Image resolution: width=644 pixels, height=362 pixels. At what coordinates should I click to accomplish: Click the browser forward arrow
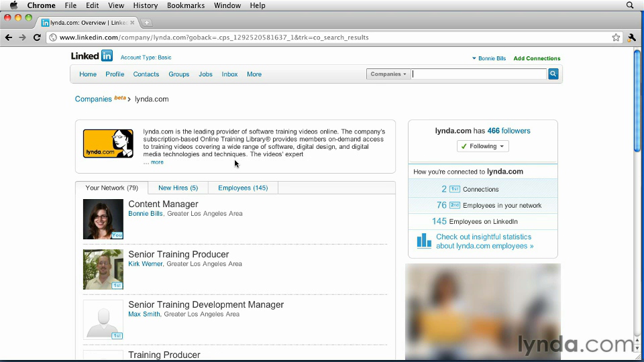[22, 38]
